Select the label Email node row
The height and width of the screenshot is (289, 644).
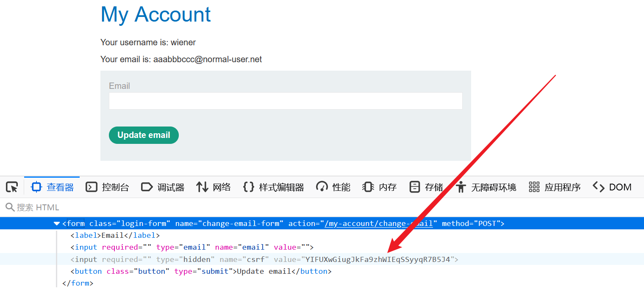(x=322, y=235)
